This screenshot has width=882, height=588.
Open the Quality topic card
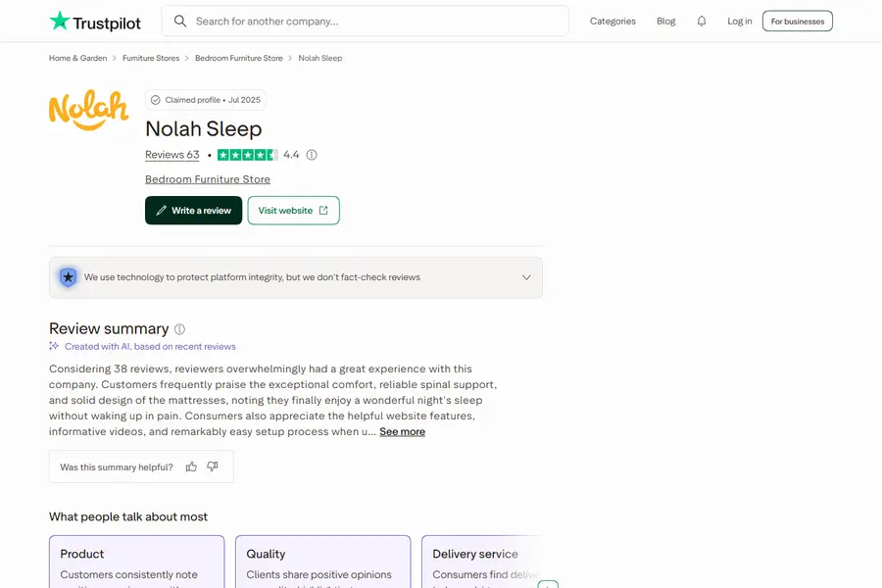[322, 562]
